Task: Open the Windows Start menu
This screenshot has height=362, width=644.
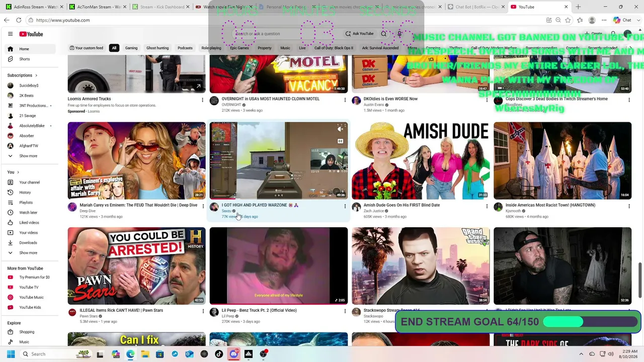Action: 11,354
